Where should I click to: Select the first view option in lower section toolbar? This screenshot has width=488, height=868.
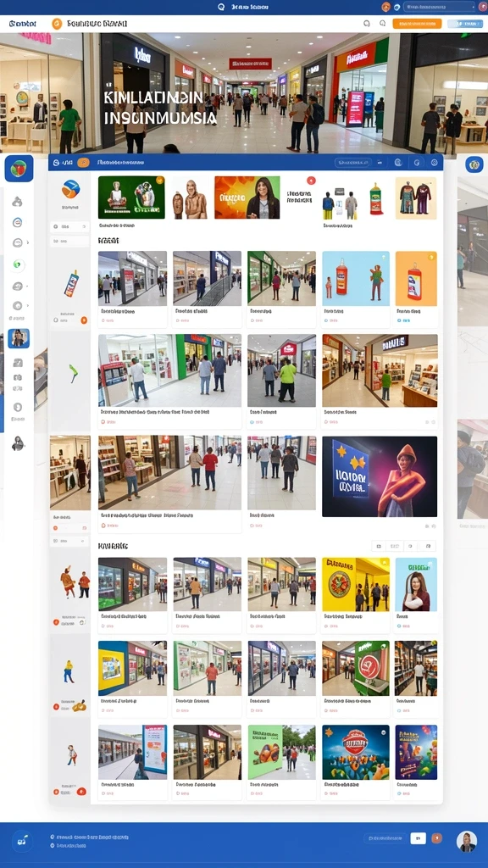379,547
